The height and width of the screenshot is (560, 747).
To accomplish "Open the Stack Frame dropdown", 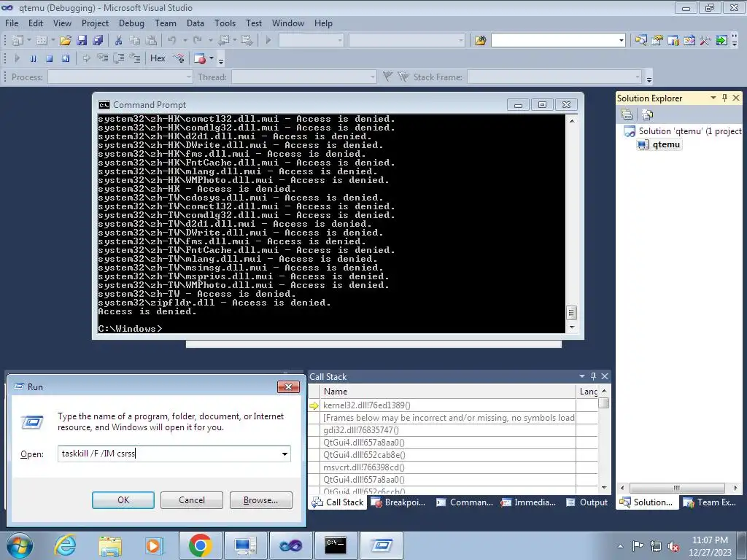I will coord(638,77).
